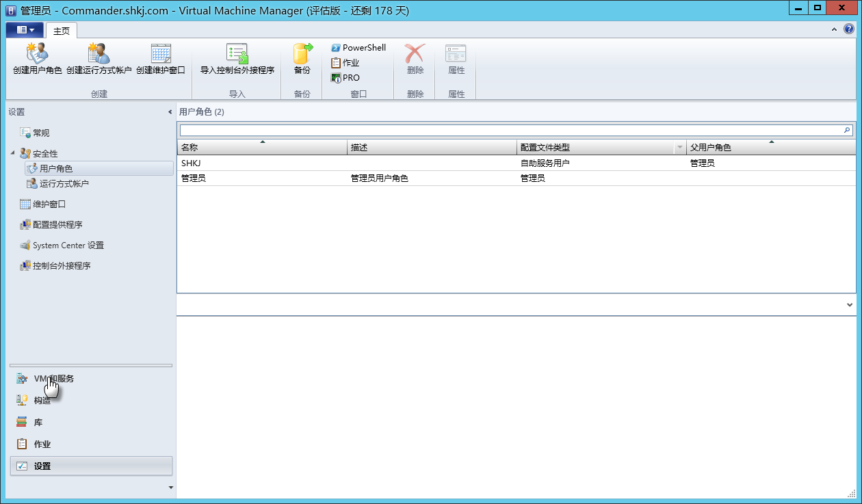Open the 配置文件类型 column filter dropdown
The height and width of the screenshot is (504, 862).
tap(679, 148)
